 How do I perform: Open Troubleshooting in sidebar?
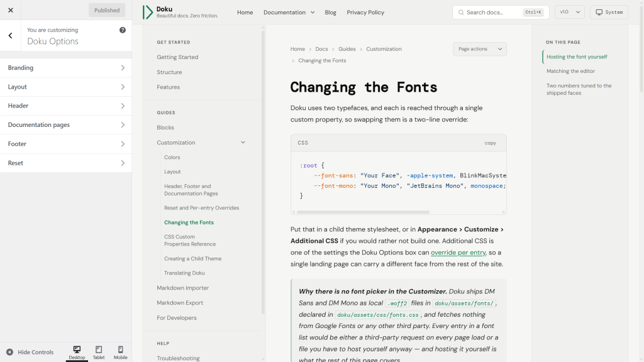point(178,358)
